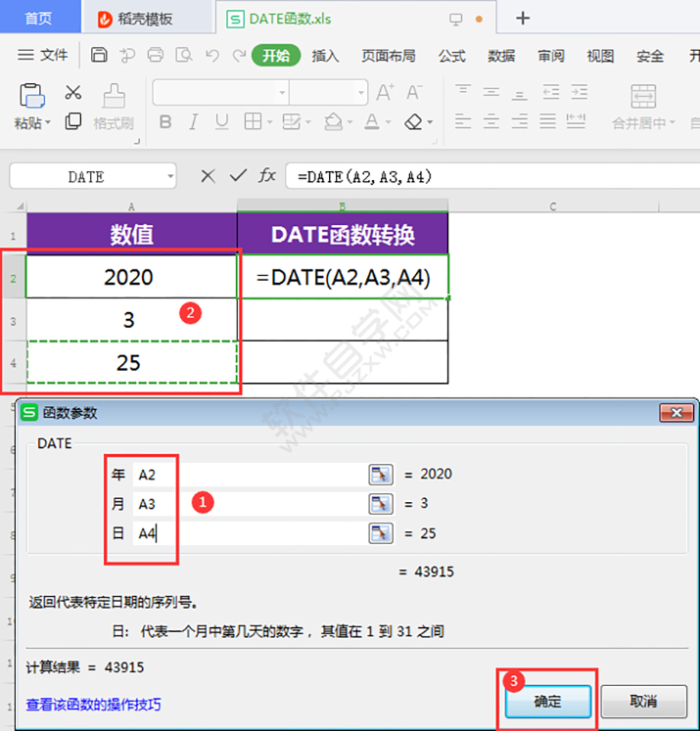Click the Print icon

[x=156, y=55]
